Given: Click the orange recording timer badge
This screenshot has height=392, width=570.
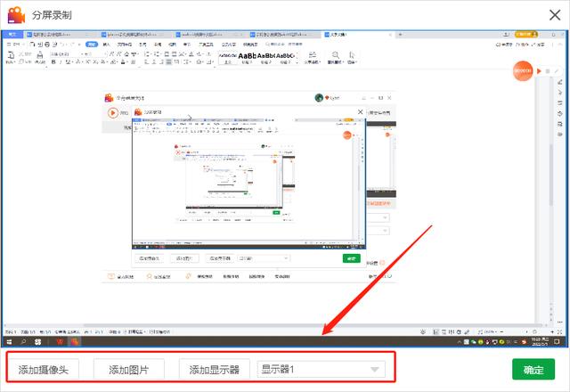Looking at the screenshot, I should (527, 70).
